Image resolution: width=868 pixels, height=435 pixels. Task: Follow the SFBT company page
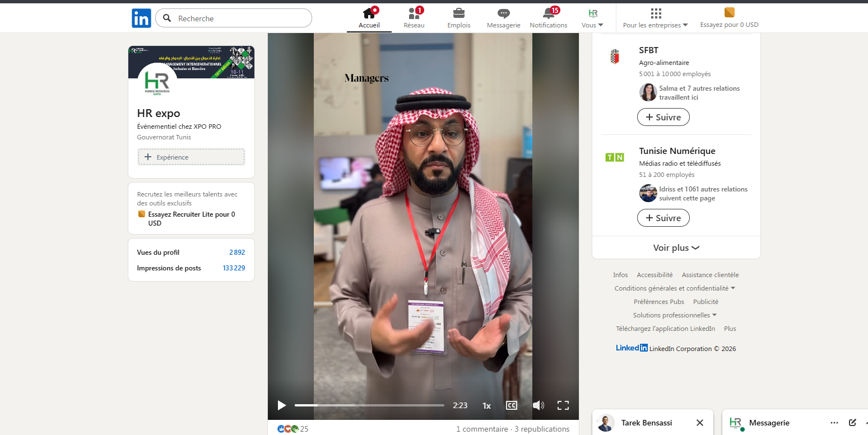pyautogui.click(x=663, y=117)
